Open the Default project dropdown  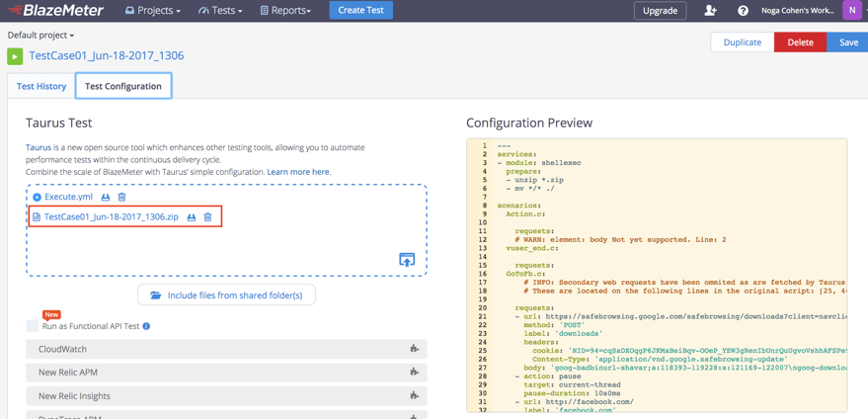pos(40,35)
